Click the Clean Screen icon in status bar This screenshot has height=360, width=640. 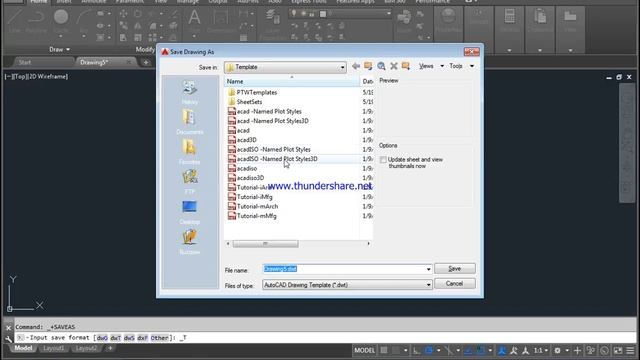click(618, 350)
